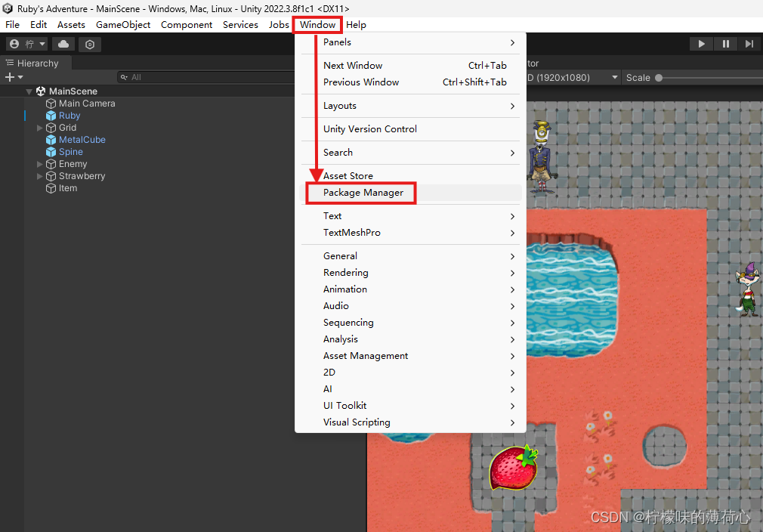Choose Asset Store in the Window menu

pos(348,175)
